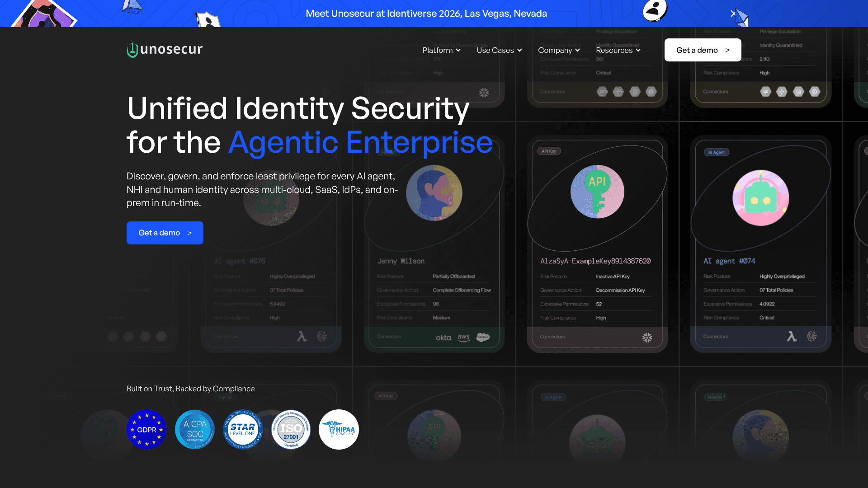Close the Identiverse announcement banner
This screenshot has width=868, height=488.
click(x=733, y=14)
